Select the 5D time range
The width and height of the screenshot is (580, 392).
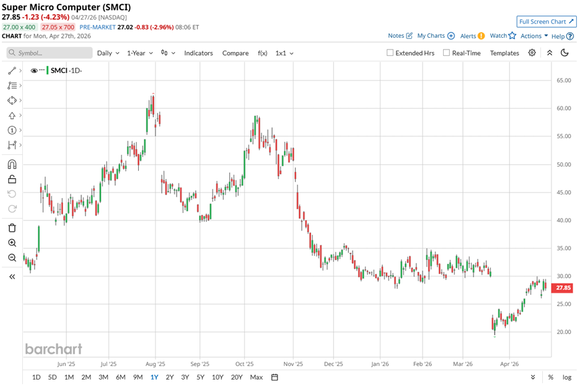point(52,377)
